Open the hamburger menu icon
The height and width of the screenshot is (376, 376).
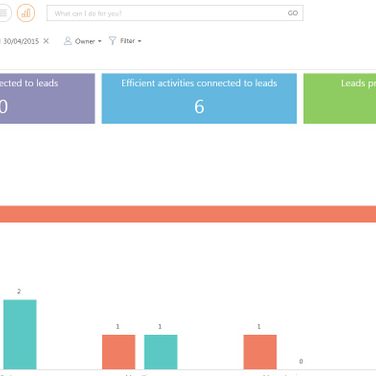(x=4, y=13)
